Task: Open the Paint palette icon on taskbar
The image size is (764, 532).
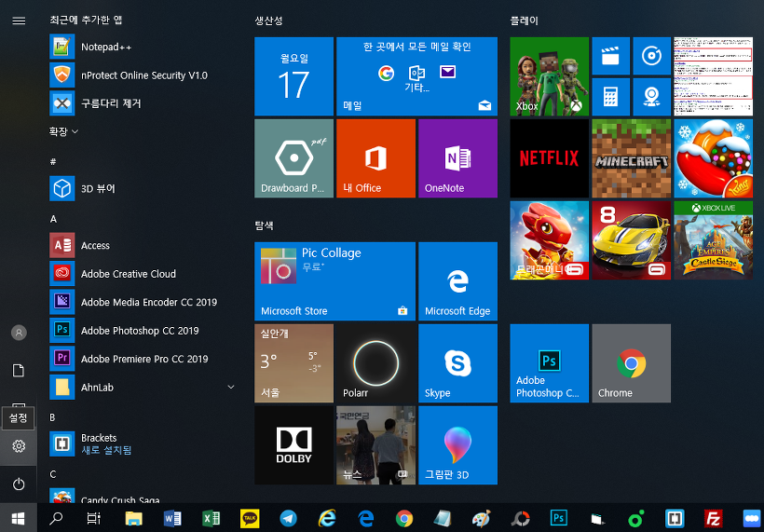Action: coord(482,518)
